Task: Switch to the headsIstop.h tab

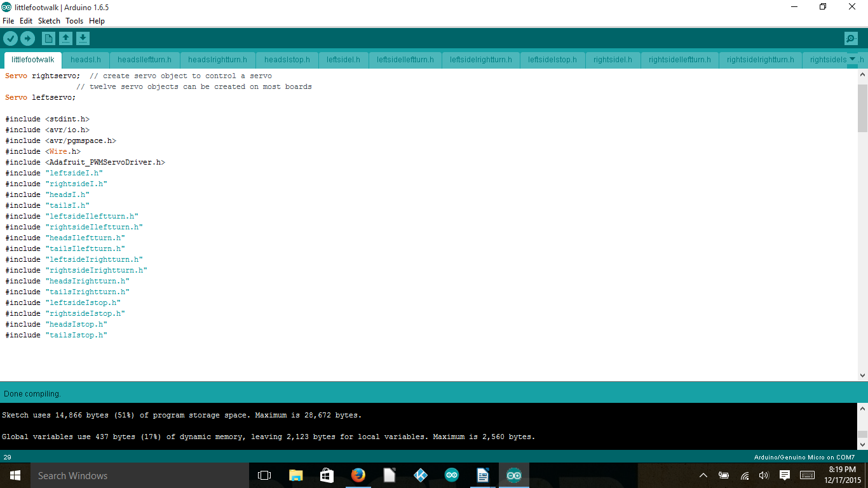Action: pos(287,60)
